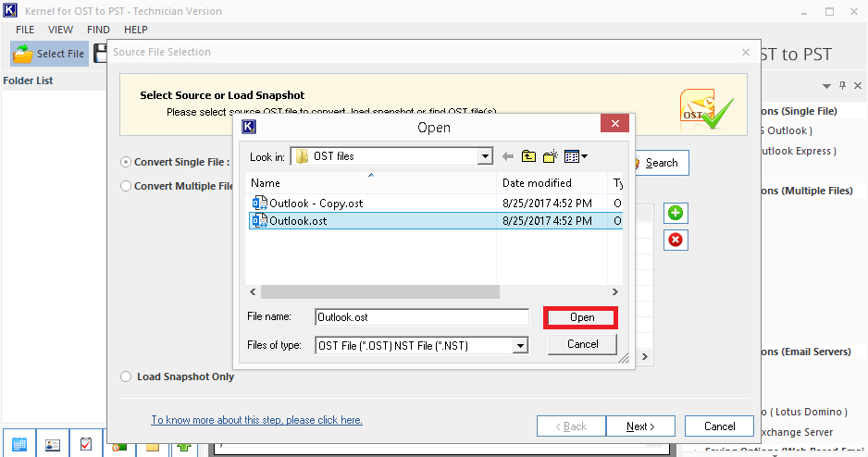
Task: Click the File name input field
Action: coord(422,317)
